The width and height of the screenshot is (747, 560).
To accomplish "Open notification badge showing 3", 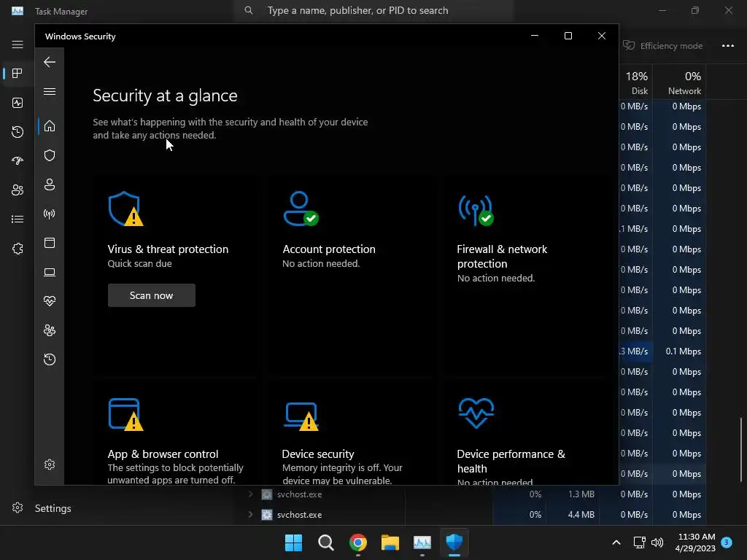I will pos(727,542).
